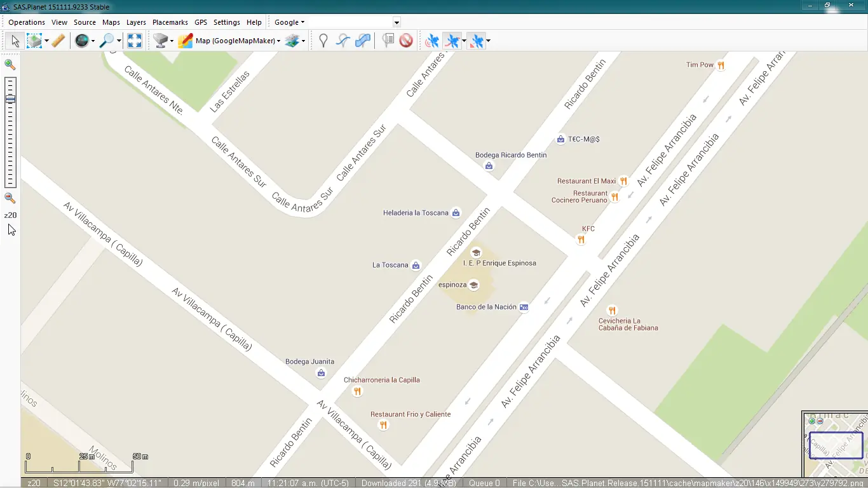Click the Banco de la Nación marker
The image size is (868, 488).
pyautogui.click(x=524, y=307)
